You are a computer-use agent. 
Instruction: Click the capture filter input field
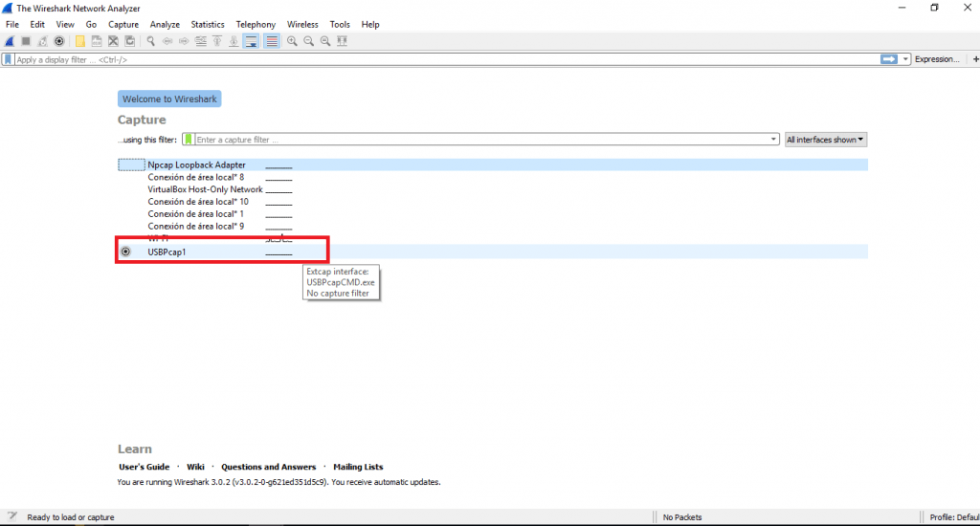(x=480, y=140)
